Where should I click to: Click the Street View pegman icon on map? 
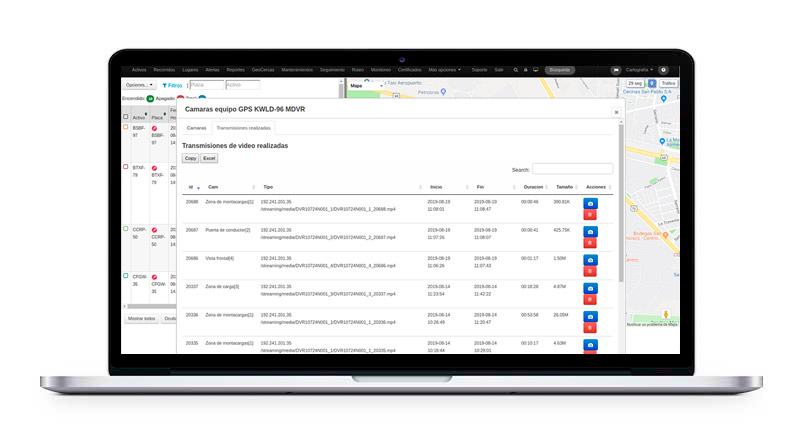[666, 314]
